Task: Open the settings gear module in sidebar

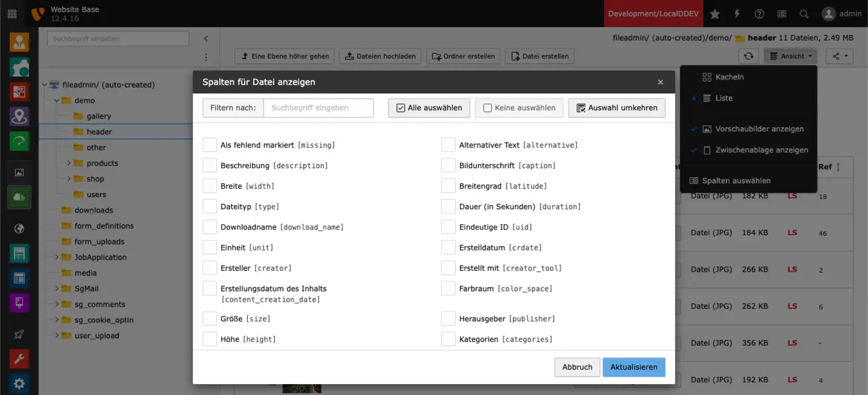Action: point(19,383)
